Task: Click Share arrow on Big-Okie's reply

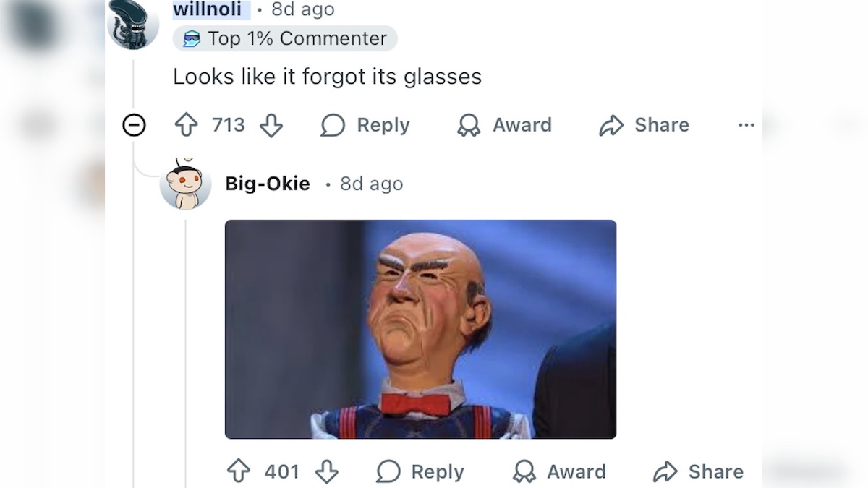Action: pyautogui.click(x=665, y=472)
